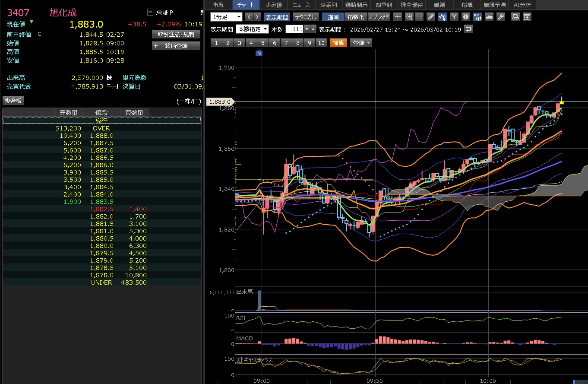
Task: Expand the 登録 dropdown button
Action: 361,43
